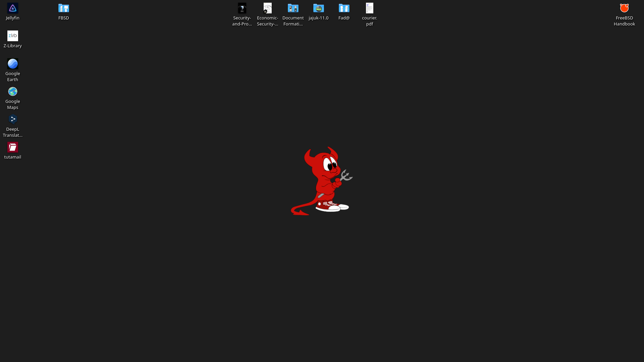Click the Z-Library launcher icon
This screenshot has width=644, height=362.
12,36
